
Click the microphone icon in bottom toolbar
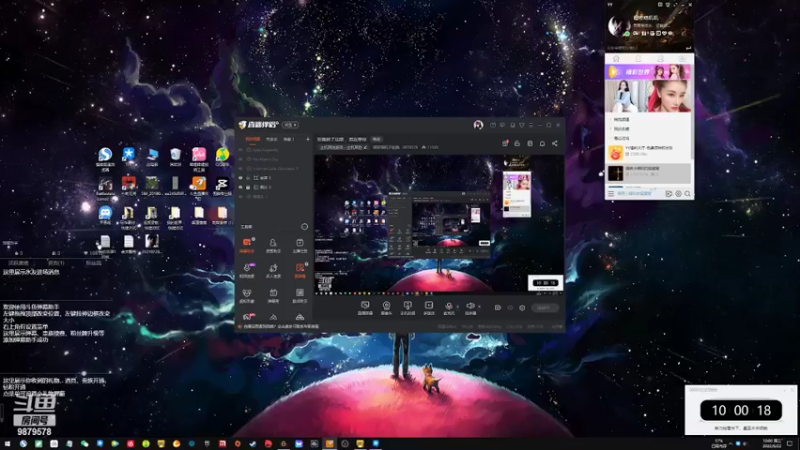pyautogui.click(x=448, y=307)
